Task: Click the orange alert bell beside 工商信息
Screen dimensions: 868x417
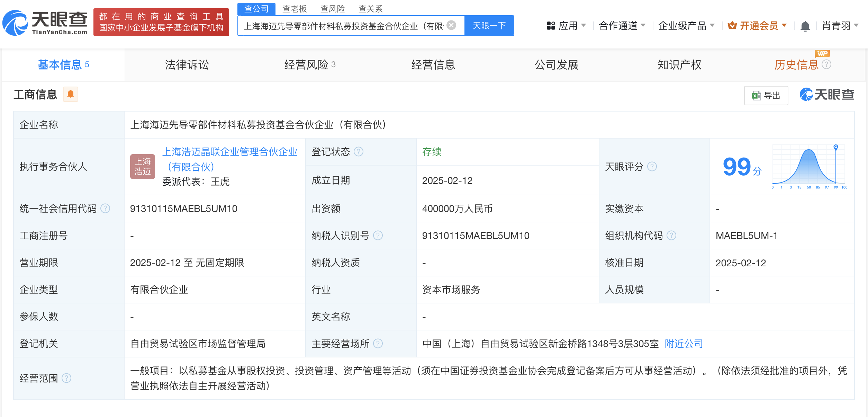Action: tap(71, 94)
